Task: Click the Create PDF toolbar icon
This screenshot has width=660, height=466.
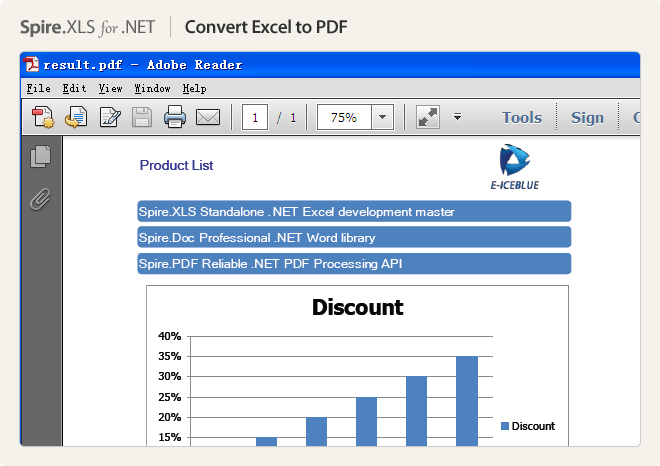Action: point(43,117)
